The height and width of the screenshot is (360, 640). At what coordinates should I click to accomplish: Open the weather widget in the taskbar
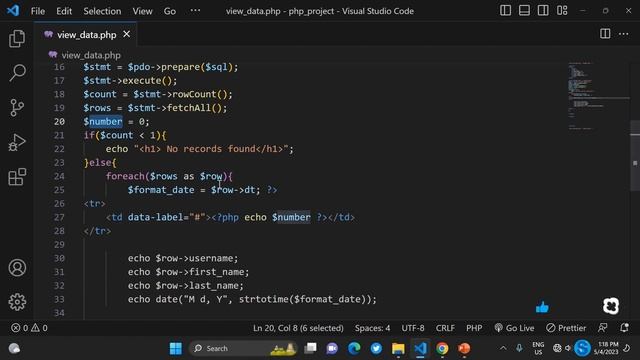click(x=14, y=348)
